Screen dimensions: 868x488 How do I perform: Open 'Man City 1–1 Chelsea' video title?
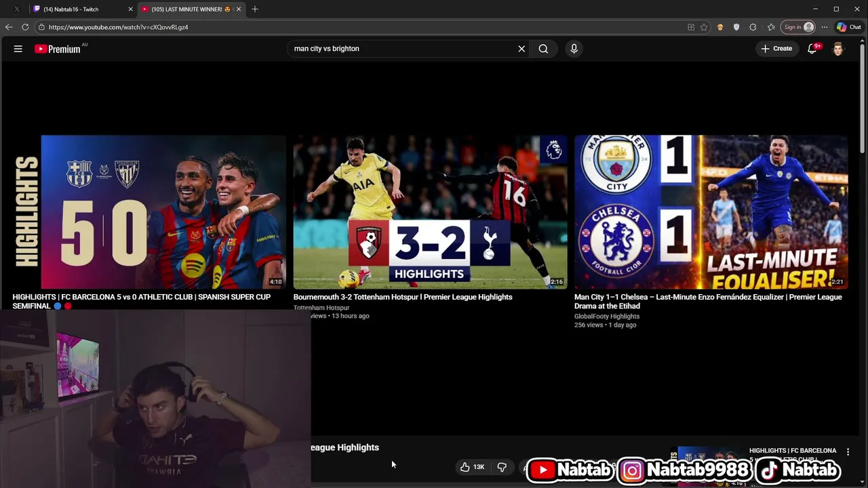point(708,301)
